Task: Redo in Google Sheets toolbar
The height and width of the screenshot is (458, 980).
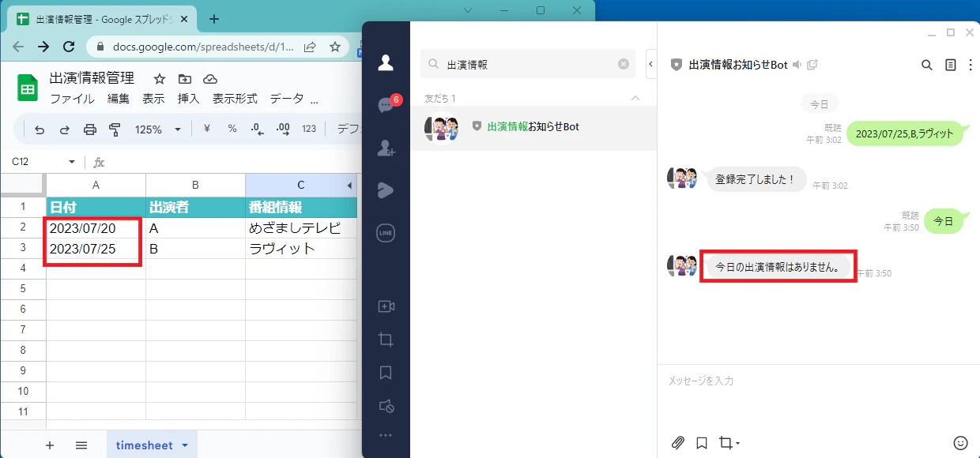Action: pyautogui.click(x=65, y=130)
